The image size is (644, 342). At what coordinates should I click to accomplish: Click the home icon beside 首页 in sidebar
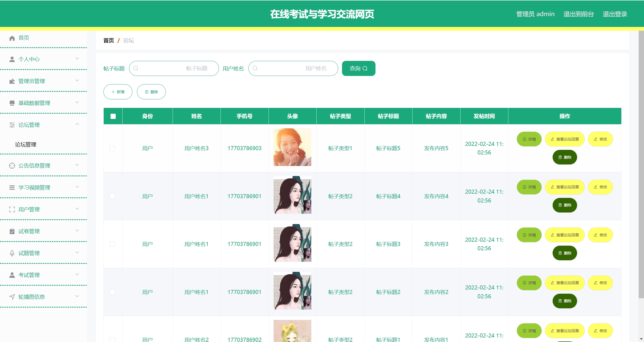[x=12, y=38]
